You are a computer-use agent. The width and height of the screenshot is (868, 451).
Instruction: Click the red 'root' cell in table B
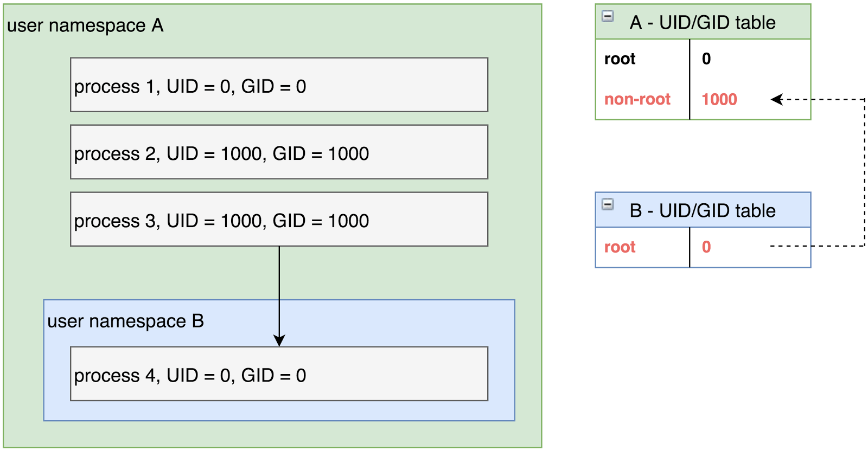[x=620, y=247]
